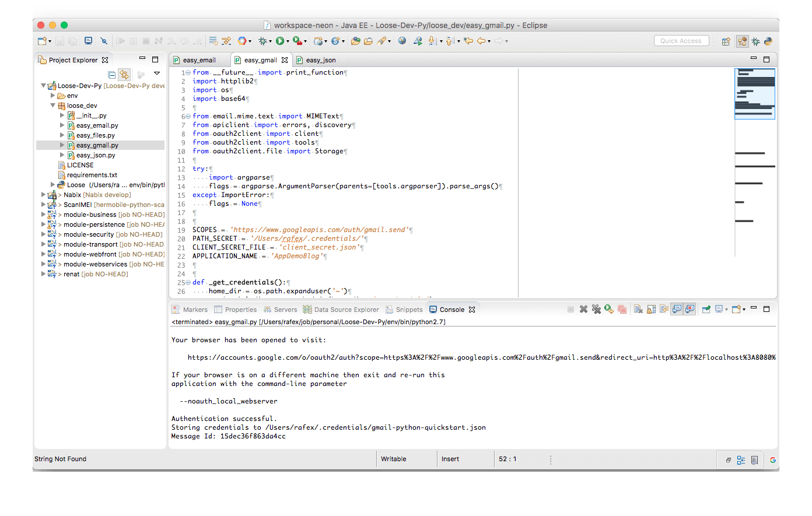
Task: Open the internal web browser globe icon
Action: pyautogui.click(x=402, y=41)
